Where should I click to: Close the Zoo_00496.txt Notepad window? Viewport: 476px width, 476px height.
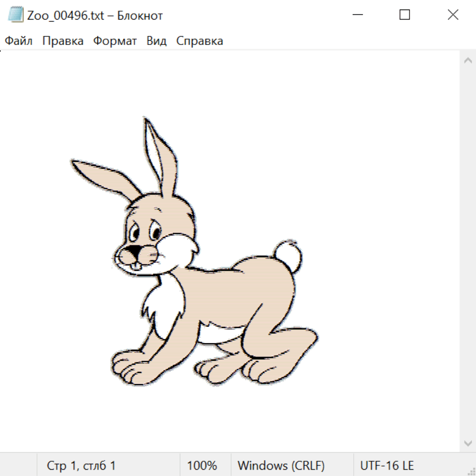(x=453, y=15)
